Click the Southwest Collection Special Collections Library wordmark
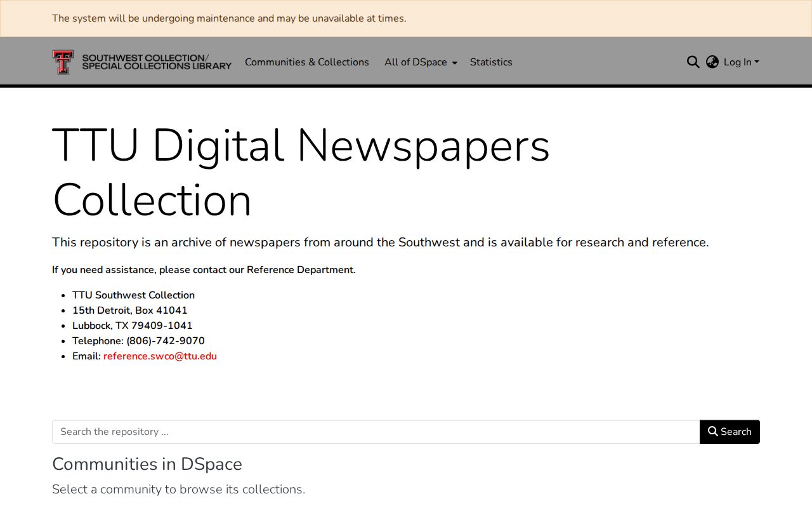 point(157,62)
